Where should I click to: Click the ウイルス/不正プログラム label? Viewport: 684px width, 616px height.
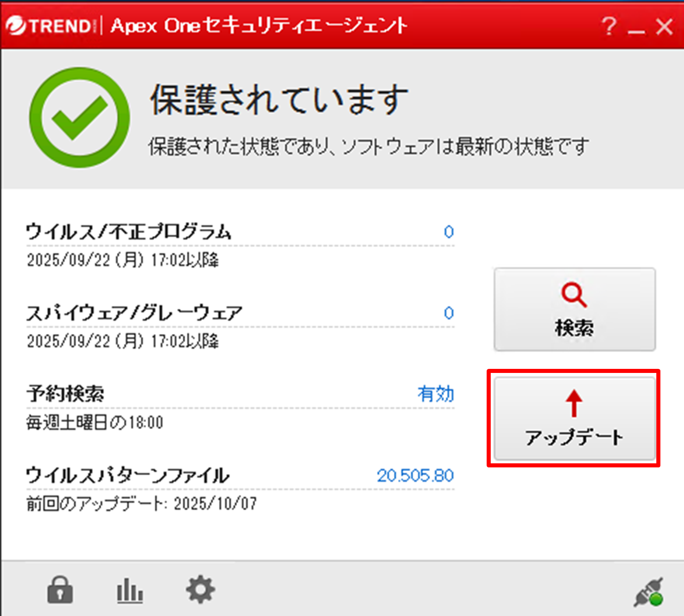(x=129, y=232)
